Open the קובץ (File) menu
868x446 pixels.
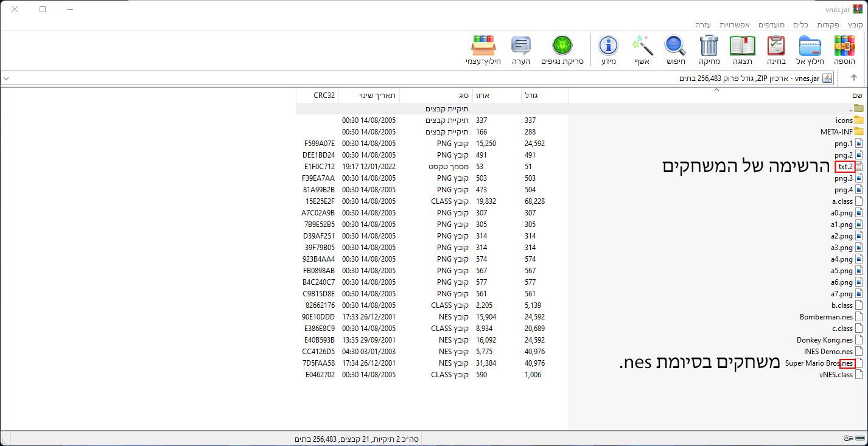point(855,25)
